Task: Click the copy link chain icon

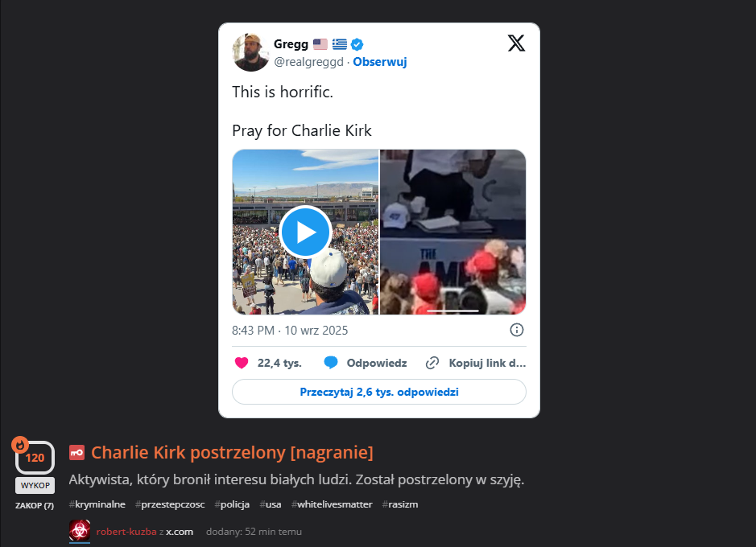Action: (432, 363)
